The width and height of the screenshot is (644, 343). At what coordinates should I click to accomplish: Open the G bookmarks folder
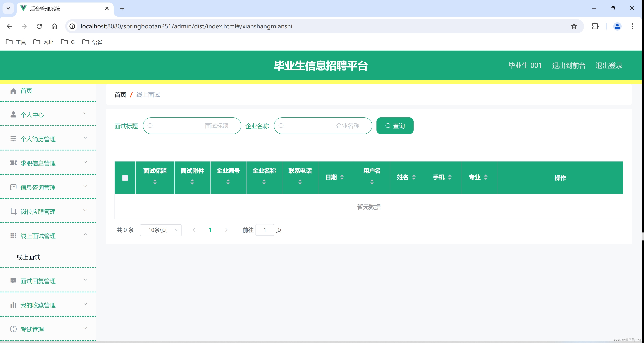[x=68, y=42]
